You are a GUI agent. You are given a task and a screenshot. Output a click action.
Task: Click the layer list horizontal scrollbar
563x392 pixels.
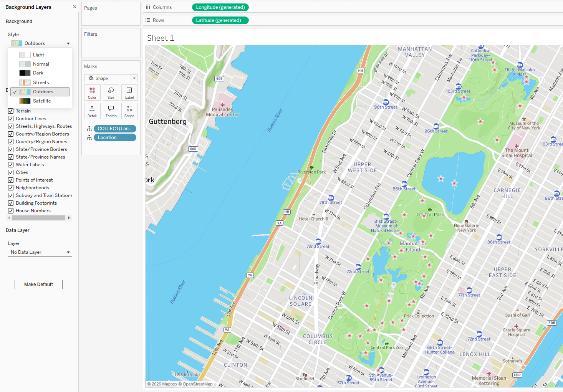pyautogui.click(x=38, y=218)
